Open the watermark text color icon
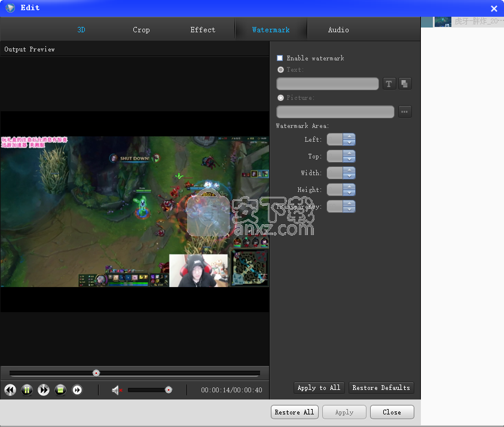This screenshot has height=427, width=504. coord(405,84)
